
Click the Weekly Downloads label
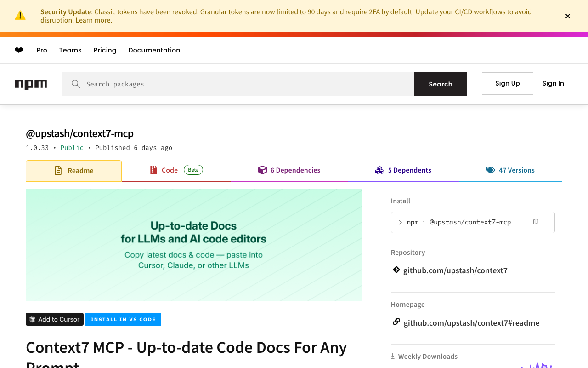tap(428, 356)
